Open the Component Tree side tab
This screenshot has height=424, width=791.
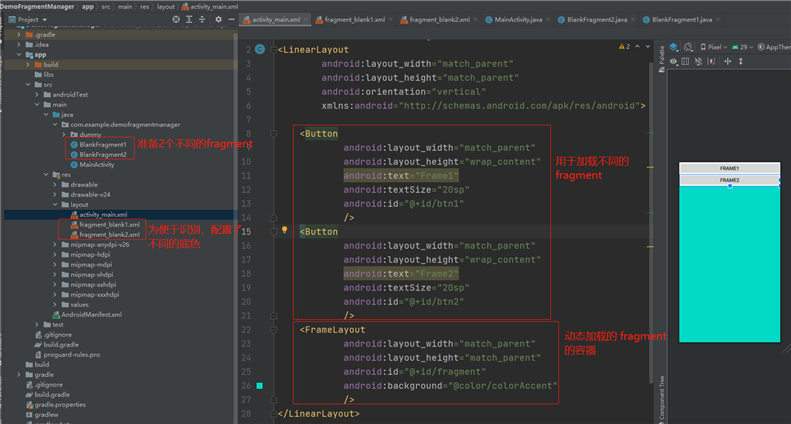click(x=661, y=399)
